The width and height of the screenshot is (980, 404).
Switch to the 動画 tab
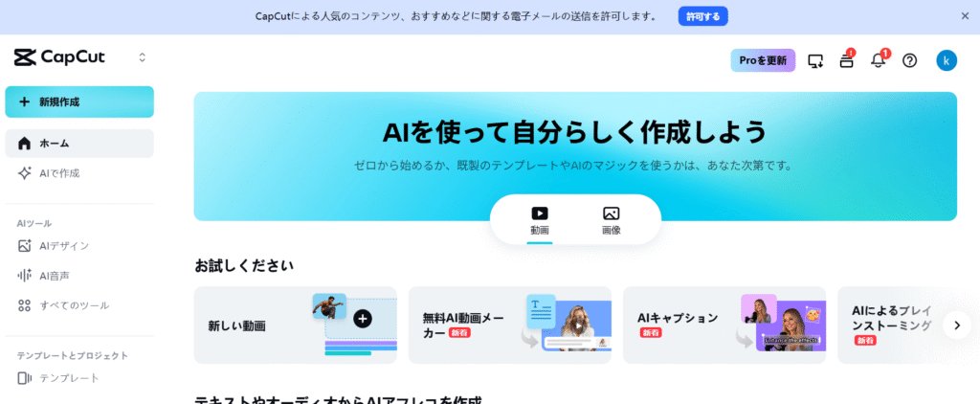tap(540, 221)
